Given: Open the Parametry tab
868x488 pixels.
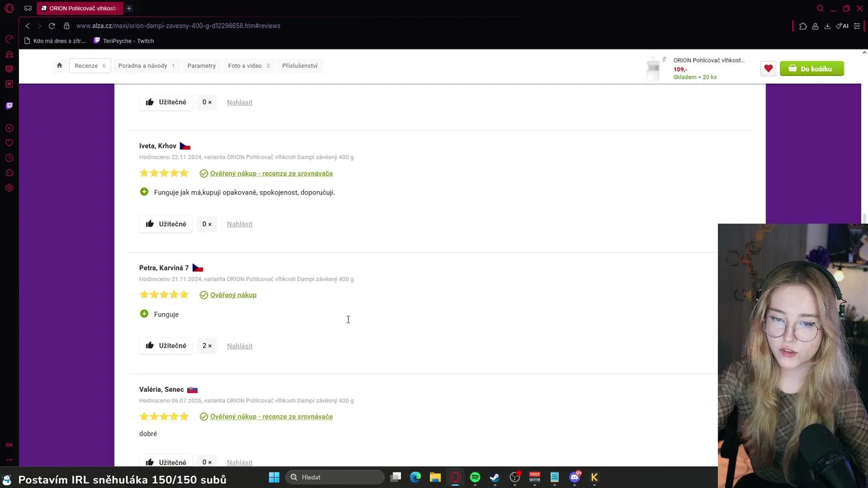Looking at the screenshot, I should coord(201,66).
